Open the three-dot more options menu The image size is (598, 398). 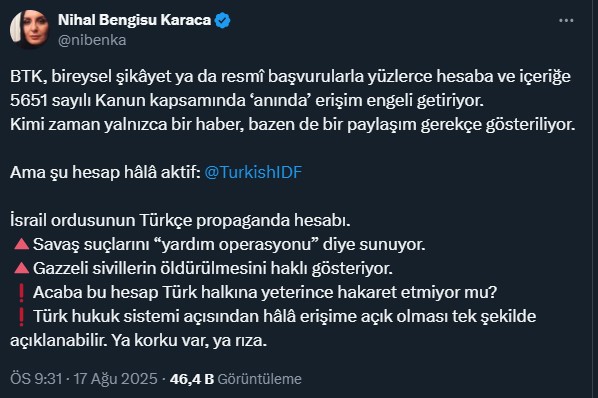click(x=566, y=21)
